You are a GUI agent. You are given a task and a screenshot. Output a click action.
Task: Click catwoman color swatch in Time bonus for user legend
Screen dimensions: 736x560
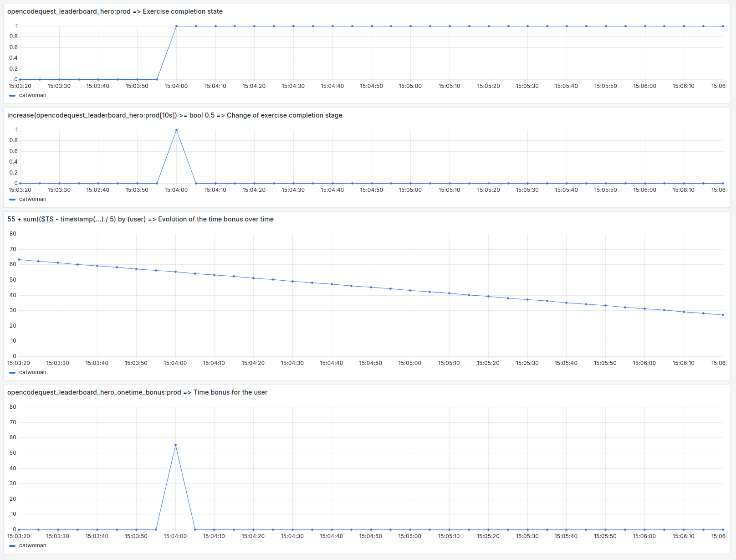[12, 546]
